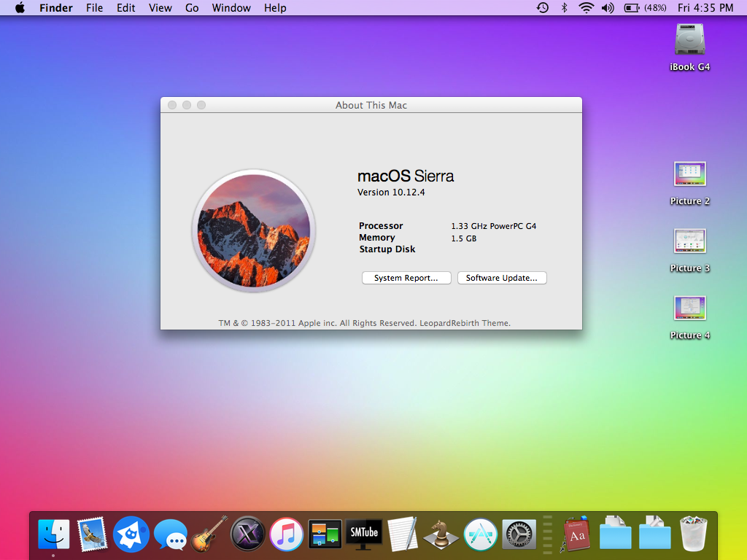Open the Window menu
The image size is (747, 560).
click(x=231, y=8)
